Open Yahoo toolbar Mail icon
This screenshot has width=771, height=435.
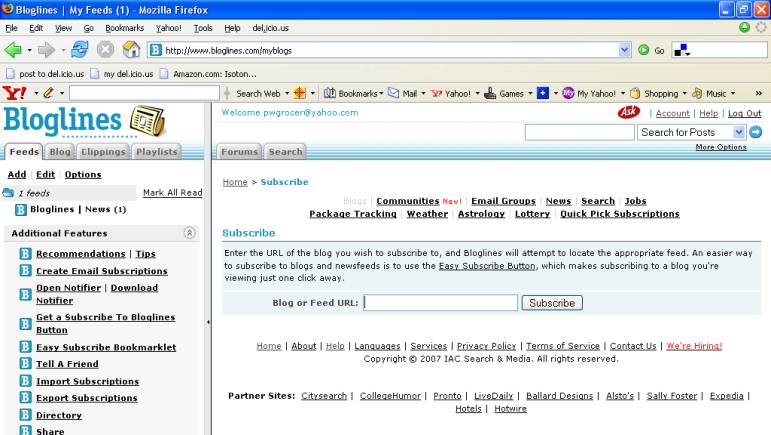pyautogui.click(x=393, y=93)
